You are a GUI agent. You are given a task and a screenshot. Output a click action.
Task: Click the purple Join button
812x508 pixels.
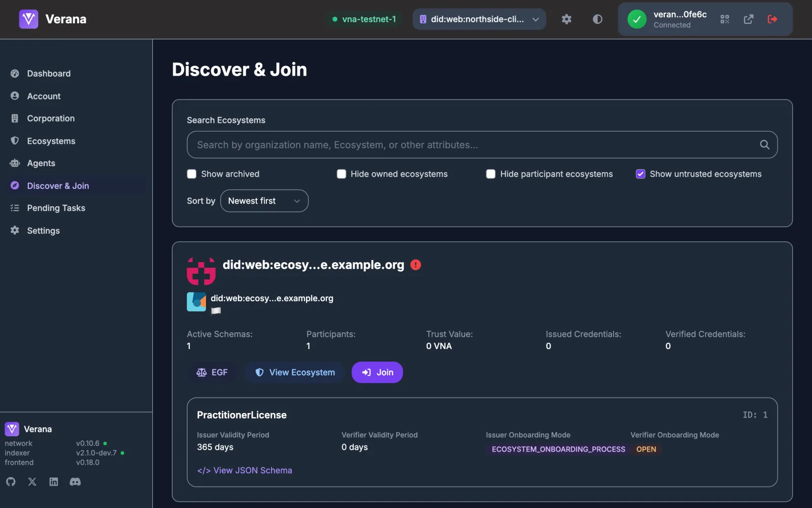(x=377, y=372)
